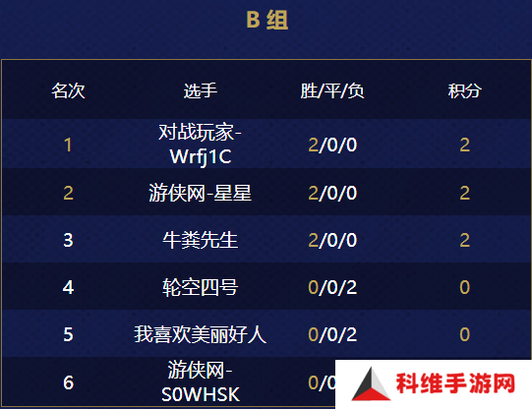Viewport: 532px width, 409px height.
Task: Click the 2/0/0 record of 牛粪先生
Action: (332, 240)
